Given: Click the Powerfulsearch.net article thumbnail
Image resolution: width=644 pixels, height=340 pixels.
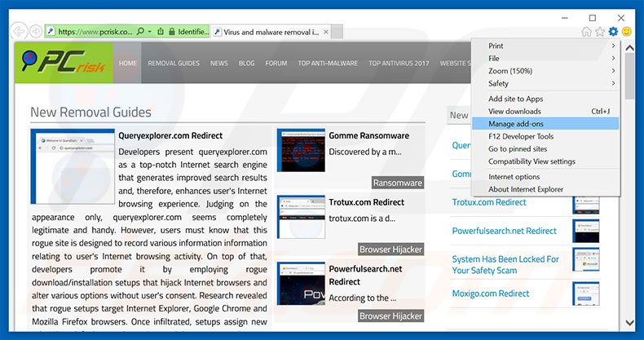Looking at the screenshot, I should coord(301,284).
